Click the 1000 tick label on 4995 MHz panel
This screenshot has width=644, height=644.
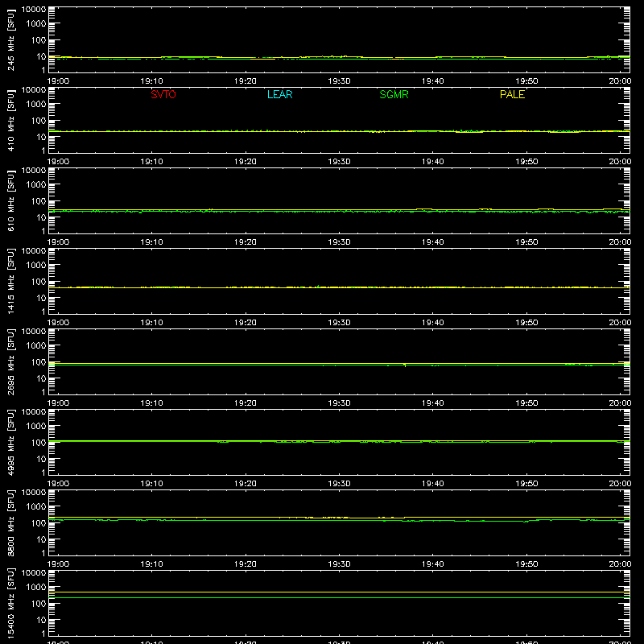(36, 427)
